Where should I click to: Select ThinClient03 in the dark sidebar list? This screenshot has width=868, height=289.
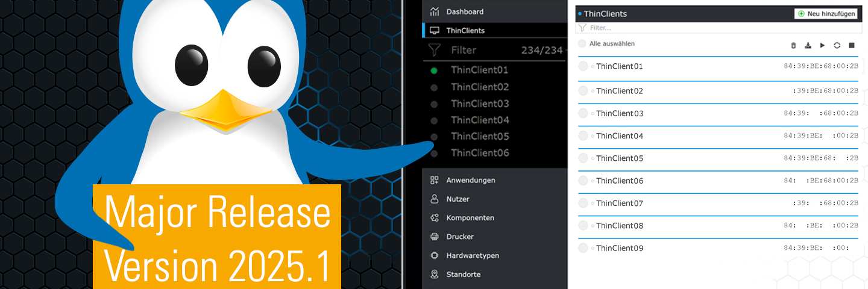480,104
